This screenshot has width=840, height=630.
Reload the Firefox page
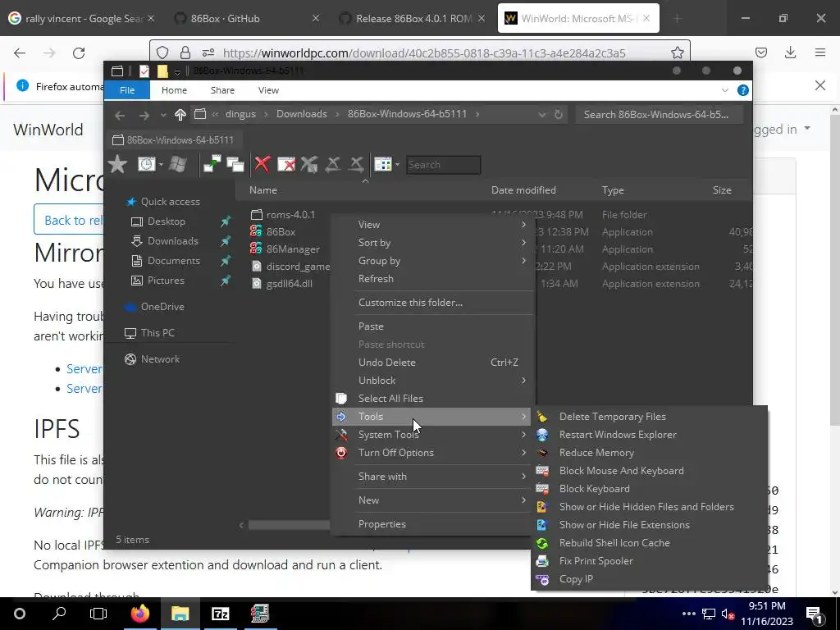pyautogui.click(x=79, y=52)
